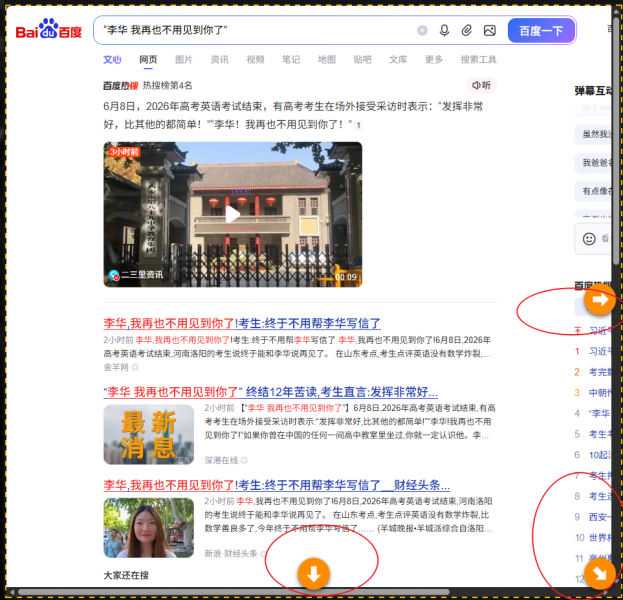623x600 pixels.
Task: Open the hot search item ranked 3 starting 中朝
Action: (593, 393)
